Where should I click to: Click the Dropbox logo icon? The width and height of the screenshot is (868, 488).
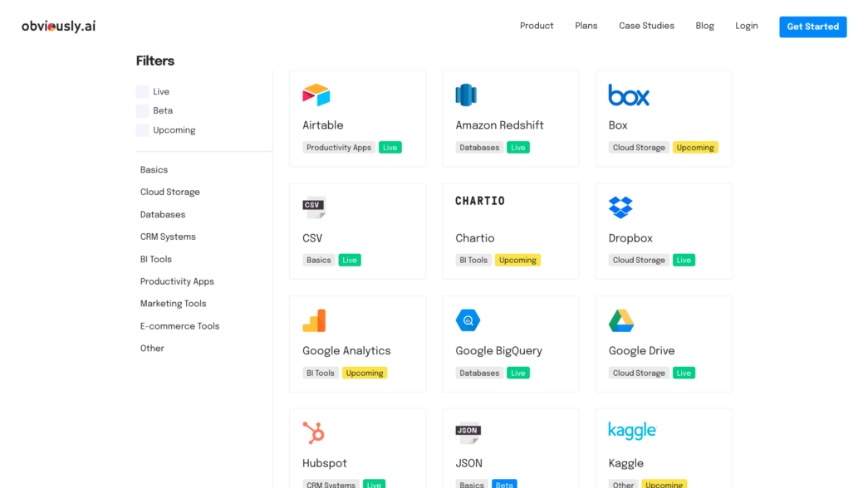[x=620, y=207]
